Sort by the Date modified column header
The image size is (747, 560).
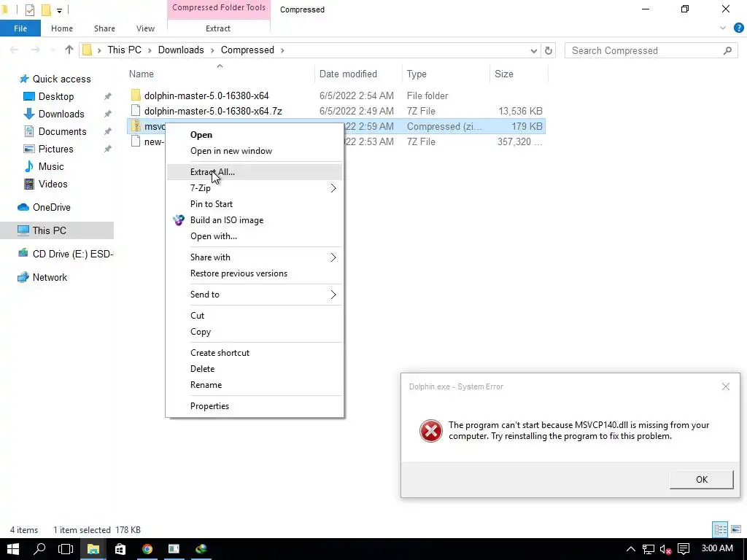348,74
